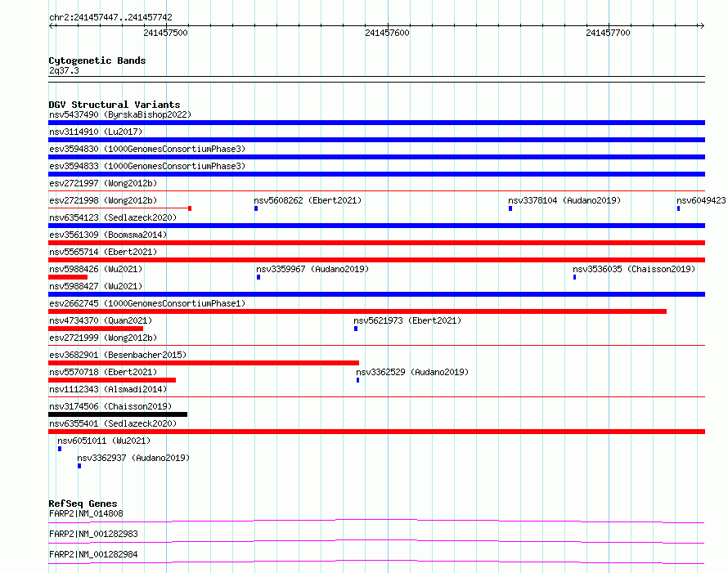728x573 pixels.
Task: Click the blue marker under nsv3359967
Action: tap(258, 277)
